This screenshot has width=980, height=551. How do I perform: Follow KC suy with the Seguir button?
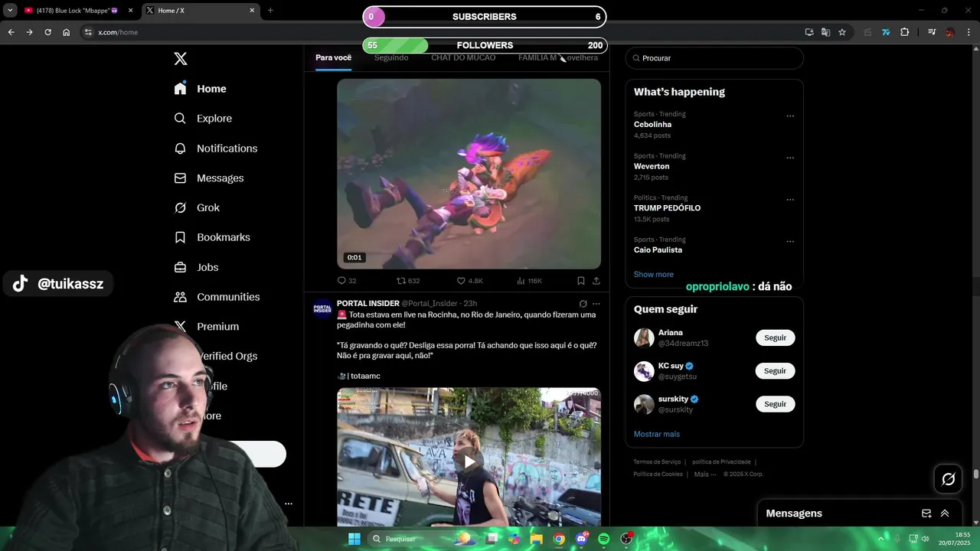[775, 371]
